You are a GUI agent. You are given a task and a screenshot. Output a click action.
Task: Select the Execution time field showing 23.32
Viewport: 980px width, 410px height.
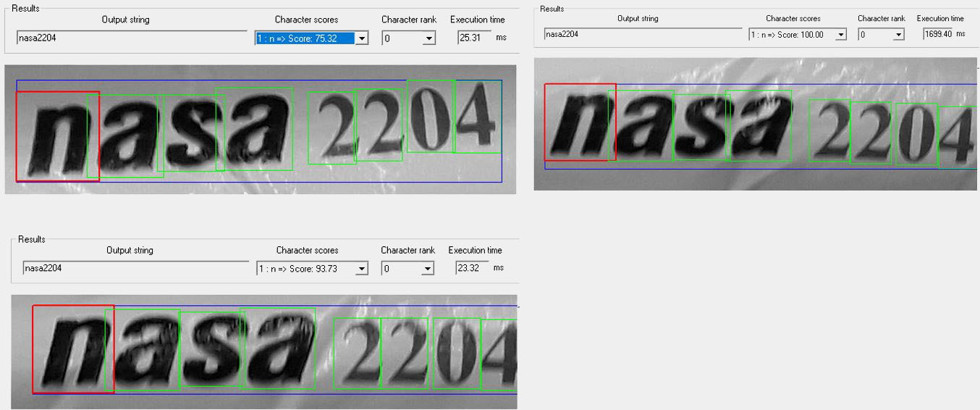coord(472,268)
